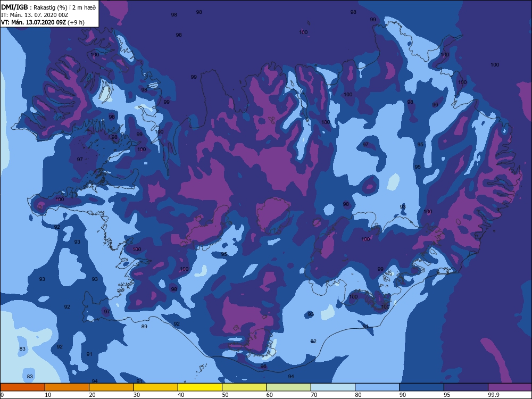Click the '50' legend tick label
This screenshot has height=399, width=532.
(225, 395)
